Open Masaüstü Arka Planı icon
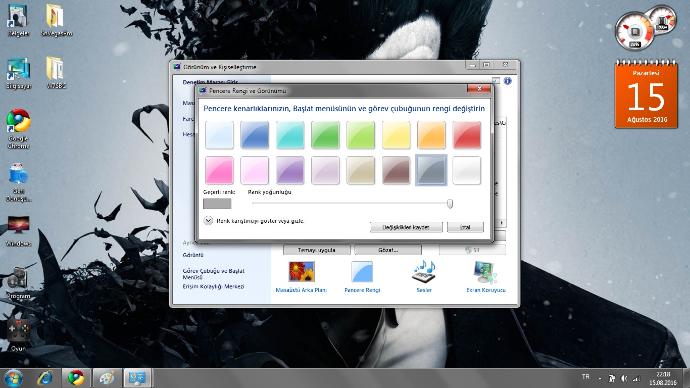The height and width of the screenshot is (388, 690). (x=301, y=276)
